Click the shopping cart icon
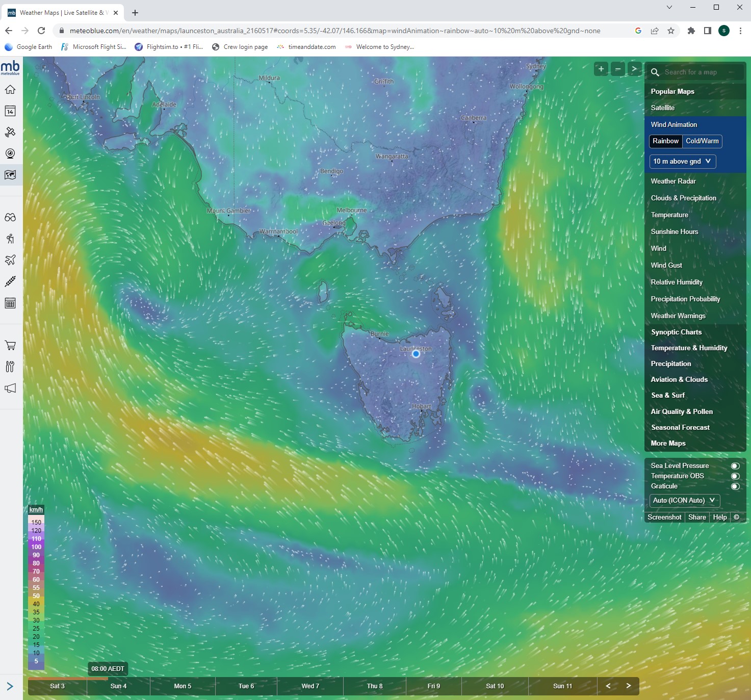Image resolution: width=751 pixels, height=700 pixels. pyautogui.click(x=11, y=345)
